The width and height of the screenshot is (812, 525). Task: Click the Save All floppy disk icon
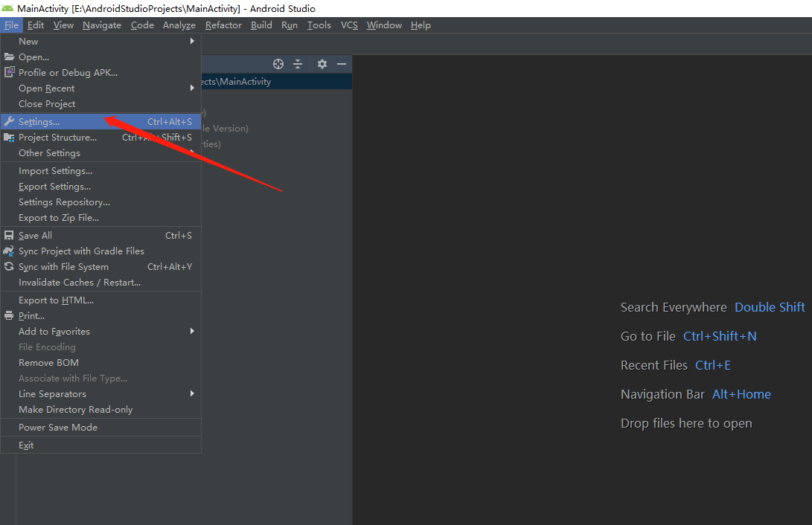[9, 236]
